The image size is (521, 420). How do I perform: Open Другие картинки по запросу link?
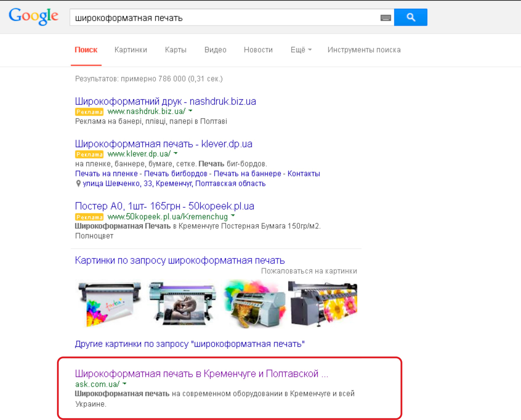click(190, 344)
